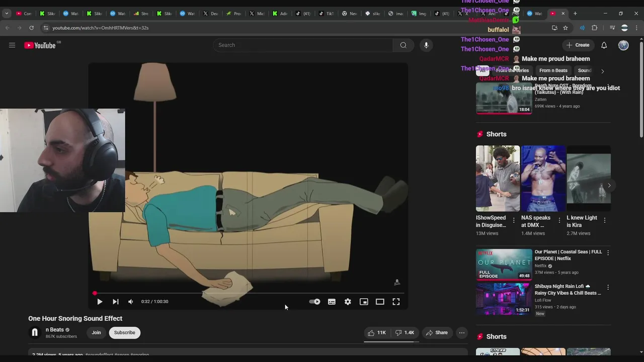The image size is (644, 362).
Task: Start voice search with microphone icon
Action: click(426, 45)
